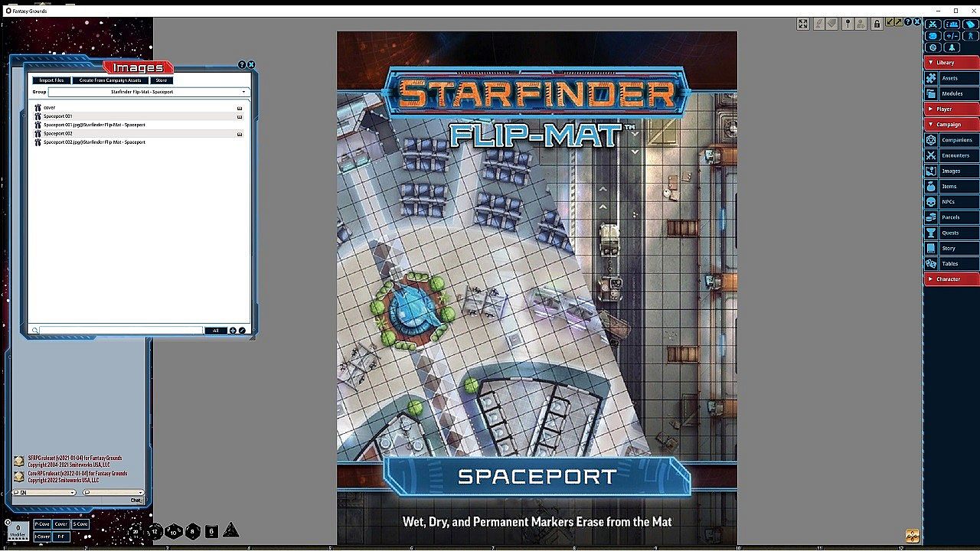The height and width of the screenshot is (551, 980).
Task: Expand the Player sidebar section
Action: [952, 109]
